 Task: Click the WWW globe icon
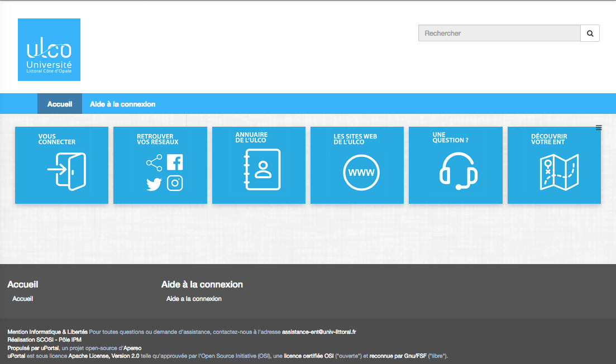pyautogui.click(x=361, y=173)
